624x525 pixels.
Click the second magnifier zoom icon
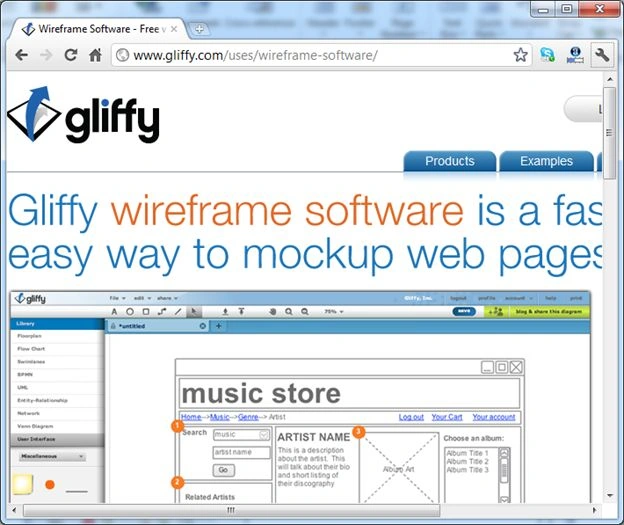tap(305, 312)
